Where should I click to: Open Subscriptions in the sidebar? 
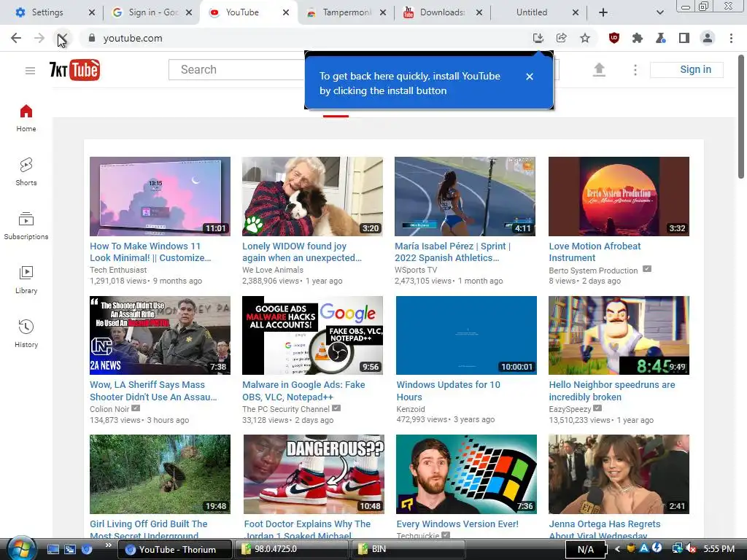coord(26,226)
